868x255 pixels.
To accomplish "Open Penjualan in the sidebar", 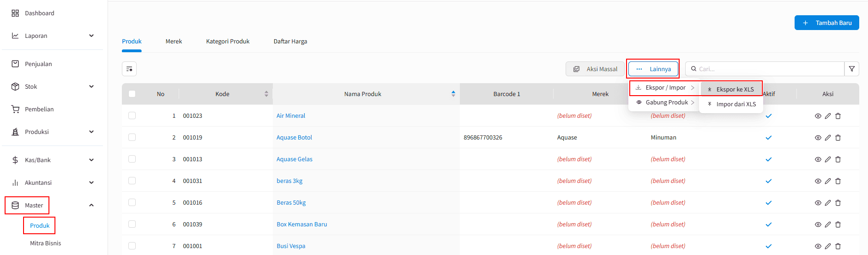I will 38,64.
